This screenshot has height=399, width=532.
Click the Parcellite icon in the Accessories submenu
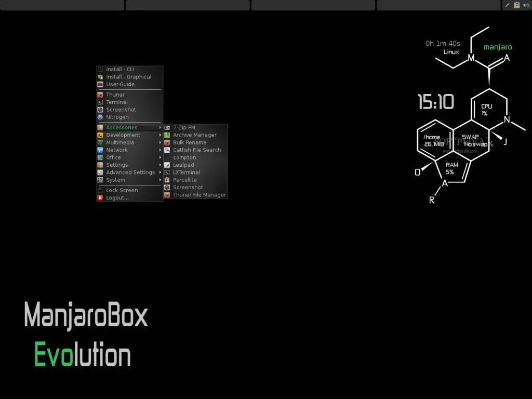(167, 180)
